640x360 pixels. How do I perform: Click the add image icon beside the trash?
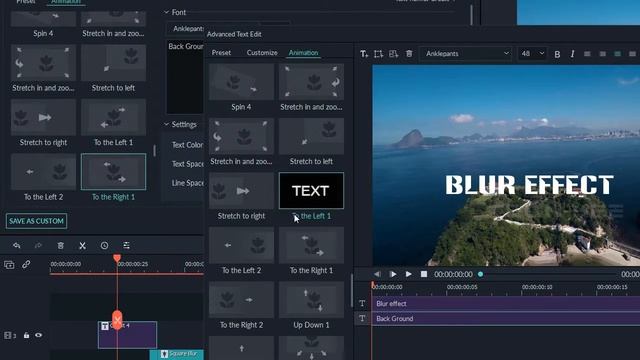coord(393,54)
